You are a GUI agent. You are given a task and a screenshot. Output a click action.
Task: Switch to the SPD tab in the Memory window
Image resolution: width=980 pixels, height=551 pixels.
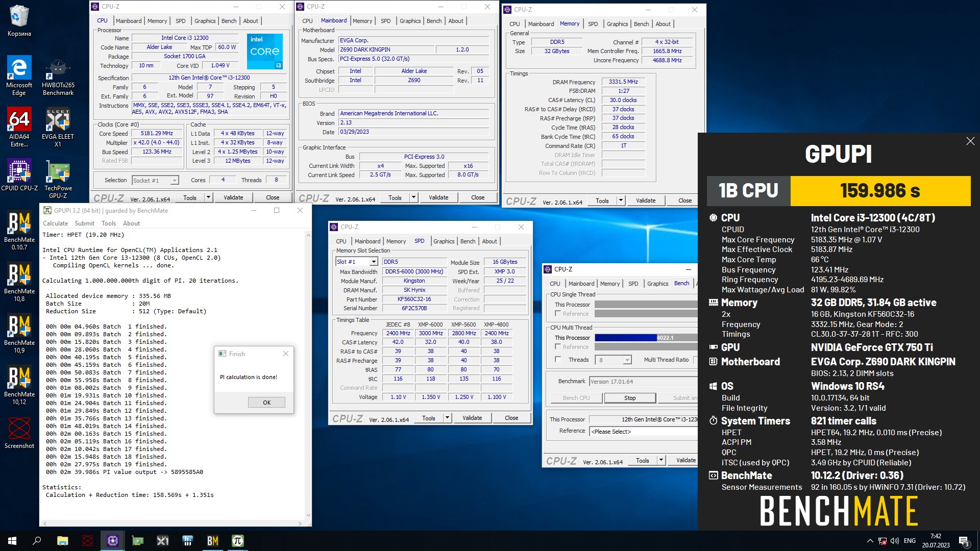click(x=593, y=24)
